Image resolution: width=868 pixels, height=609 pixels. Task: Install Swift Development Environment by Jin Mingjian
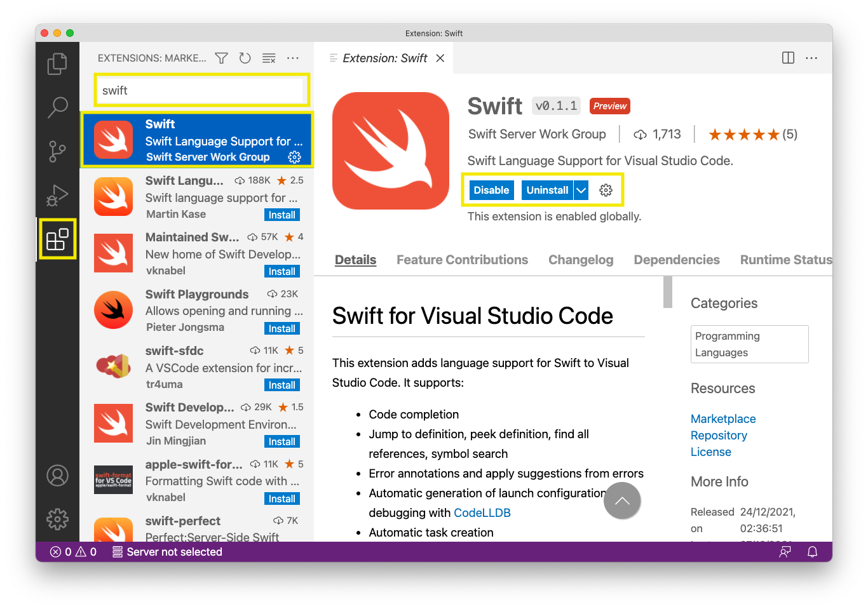pos(281,441)
